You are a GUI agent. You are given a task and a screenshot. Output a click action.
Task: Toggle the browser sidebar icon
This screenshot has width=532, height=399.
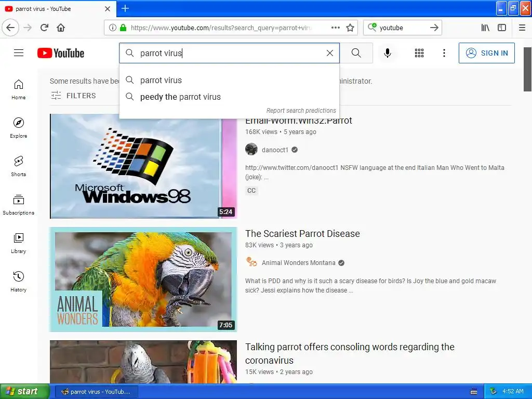coord(502,28)
